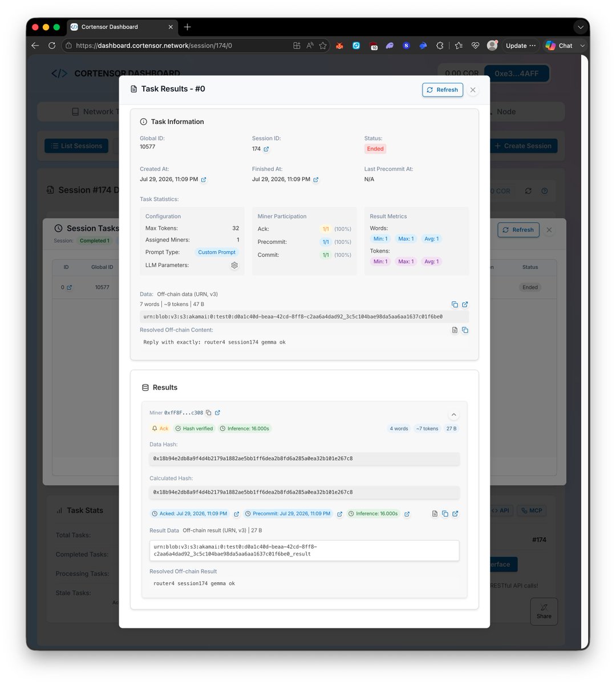The height and width of the screenshot is (685, 616).
Task: Open a new browser tab
Action: (x=188, y=27)
